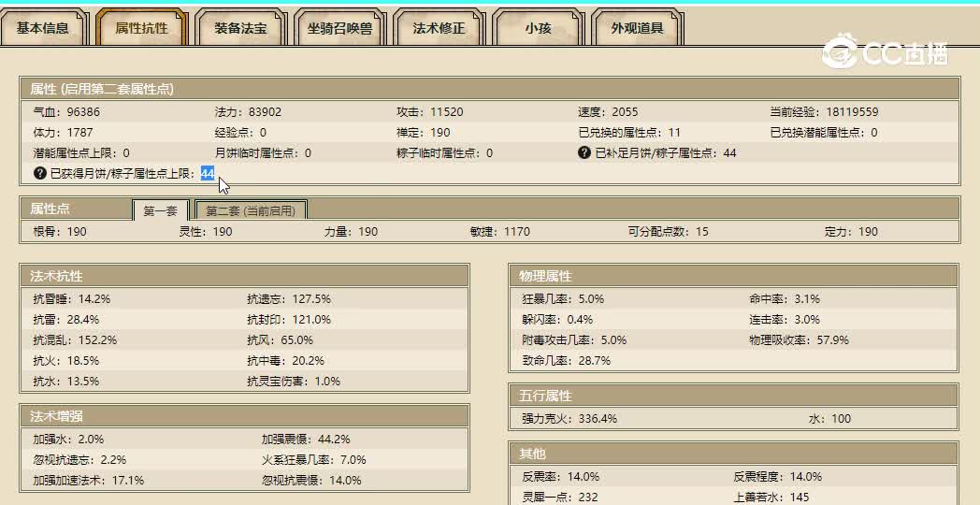This screenshot has height=505, width=980.
Task: Click the 上善若水：145 entry
Action: coord(771,497)
